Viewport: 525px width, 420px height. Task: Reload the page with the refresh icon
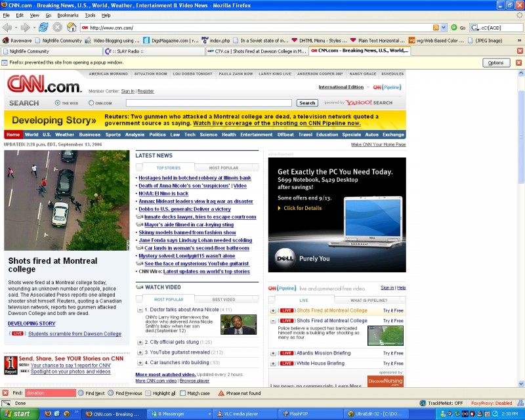click(43, 27)
